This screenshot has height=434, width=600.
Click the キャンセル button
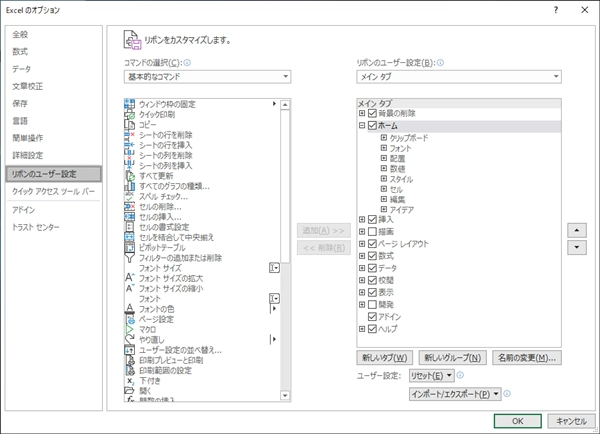pos(571,421)
